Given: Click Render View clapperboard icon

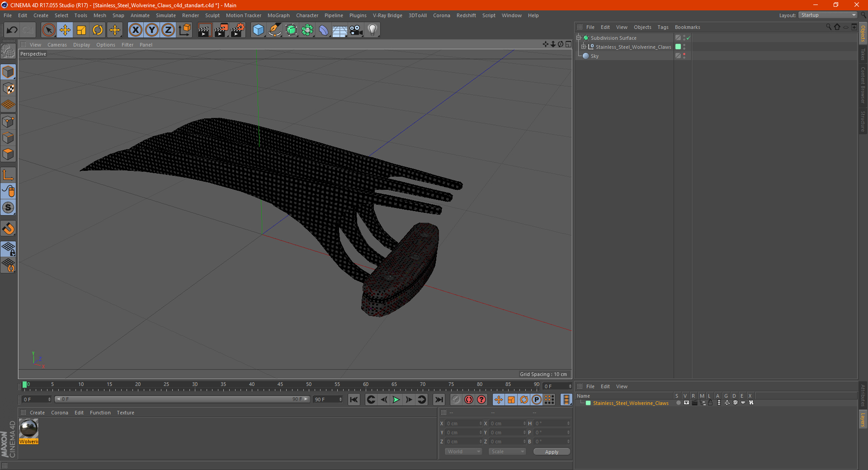Looking at the screenshot, I should (x=204, y=30).
